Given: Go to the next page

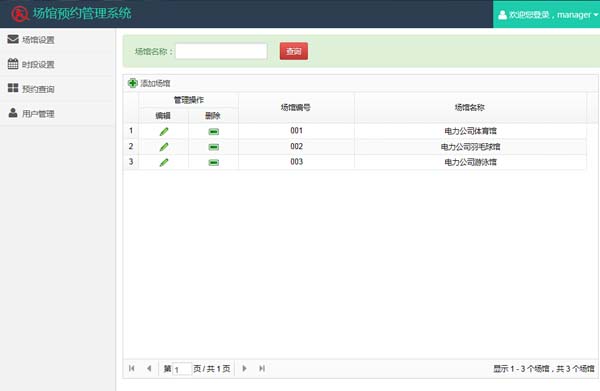Looking at the screenshot, I should tap(245, 368).
